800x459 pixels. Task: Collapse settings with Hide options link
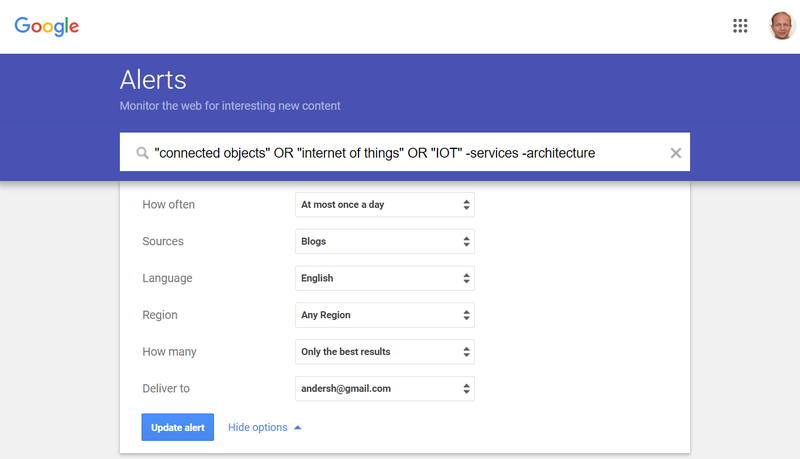point(264,427)
